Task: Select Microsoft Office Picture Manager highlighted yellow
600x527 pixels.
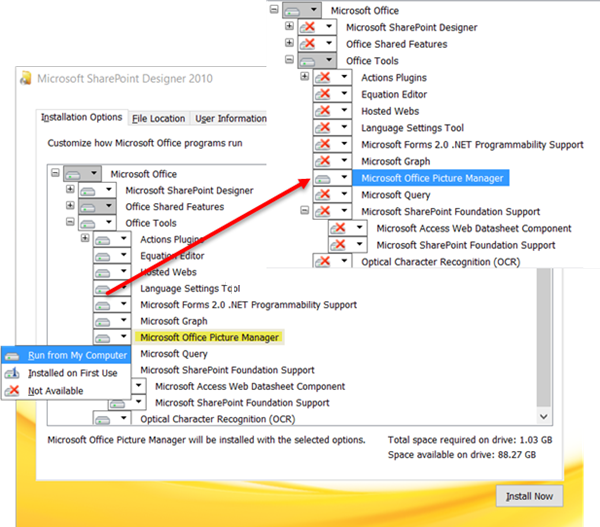Action: coord(209,337)
